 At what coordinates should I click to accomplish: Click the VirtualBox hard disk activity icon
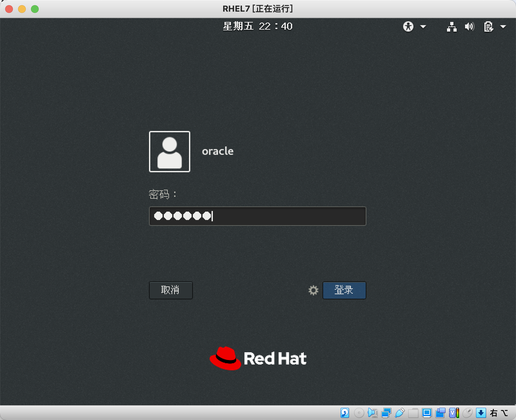click(x=345, y=413)
